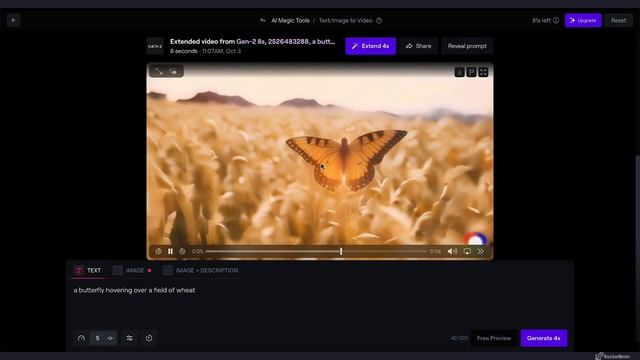Screen dimensions: 640x360
Task: Skip forward in the video
Action: (x=182, y=251)
